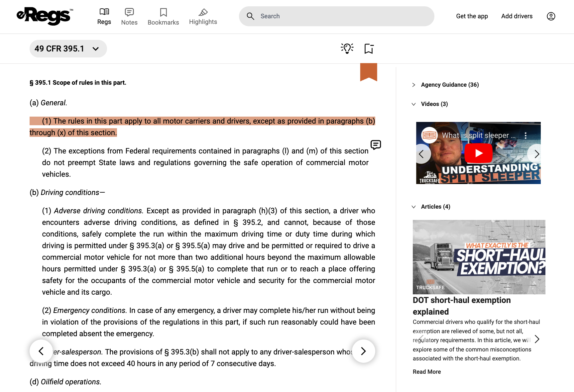Open the video options three-dot menu
574x392 pixels.
525,136
